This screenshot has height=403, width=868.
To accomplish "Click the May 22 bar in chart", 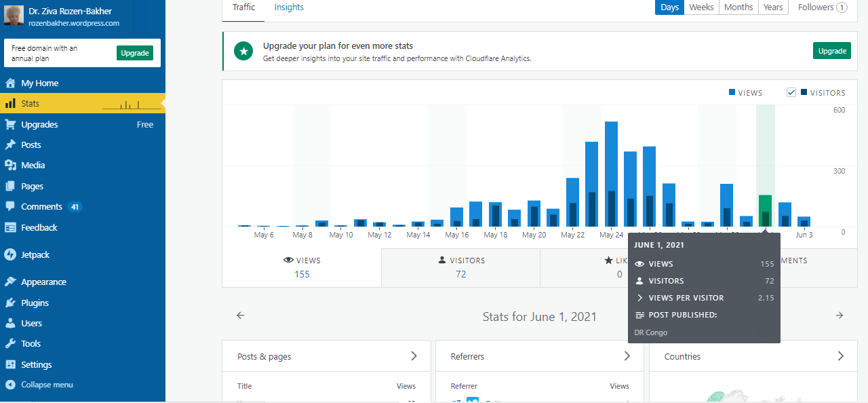I will 572,202.
